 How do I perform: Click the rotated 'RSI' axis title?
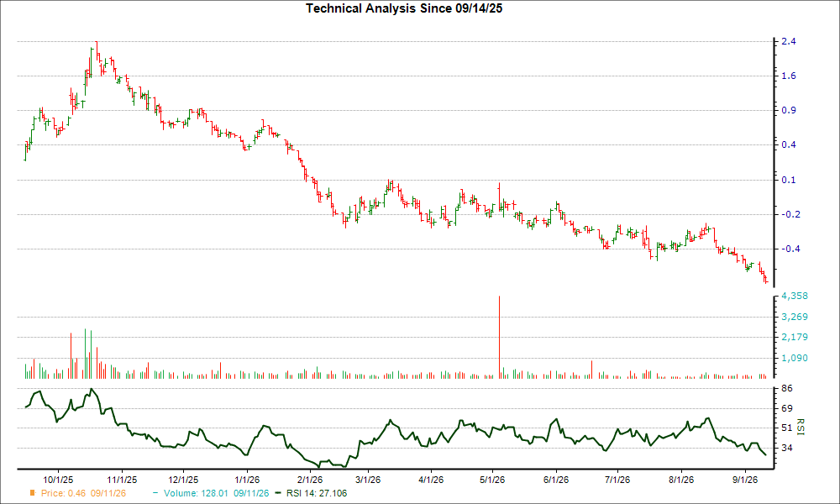coord(801,427)
